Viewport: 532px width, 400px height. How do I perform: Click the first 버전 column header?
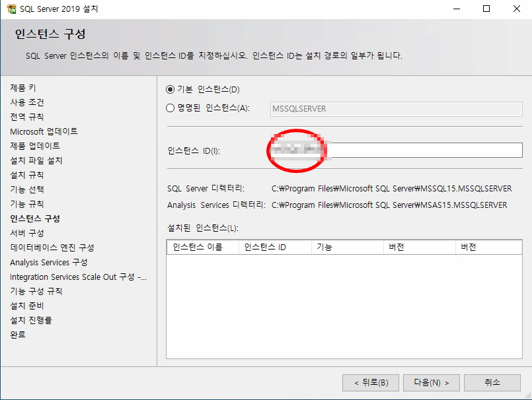[x=420, y=247]
